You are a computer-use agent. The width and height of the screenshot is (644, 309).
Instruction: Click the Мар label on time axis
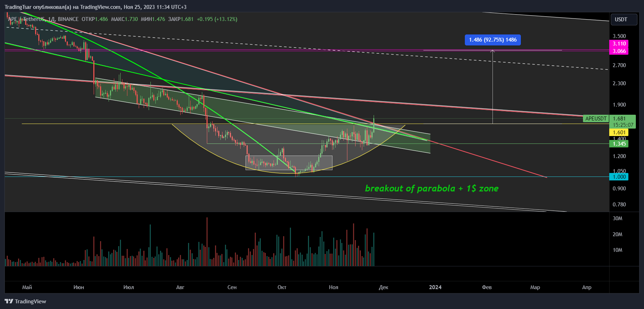coord(535,287)
